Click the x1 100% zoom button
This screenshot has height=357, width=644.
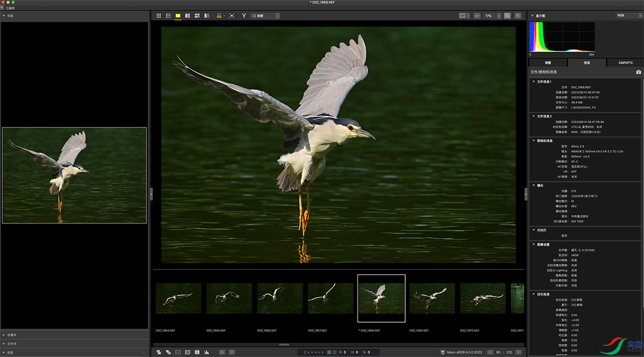pyautogui.click(x=477, y=16)
